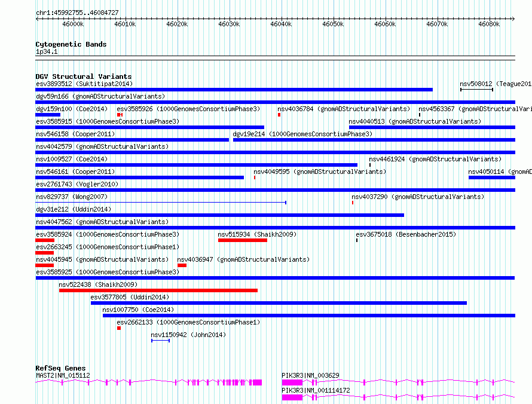Open esv2761743 (Vogler2010) label

pos(77,184)
